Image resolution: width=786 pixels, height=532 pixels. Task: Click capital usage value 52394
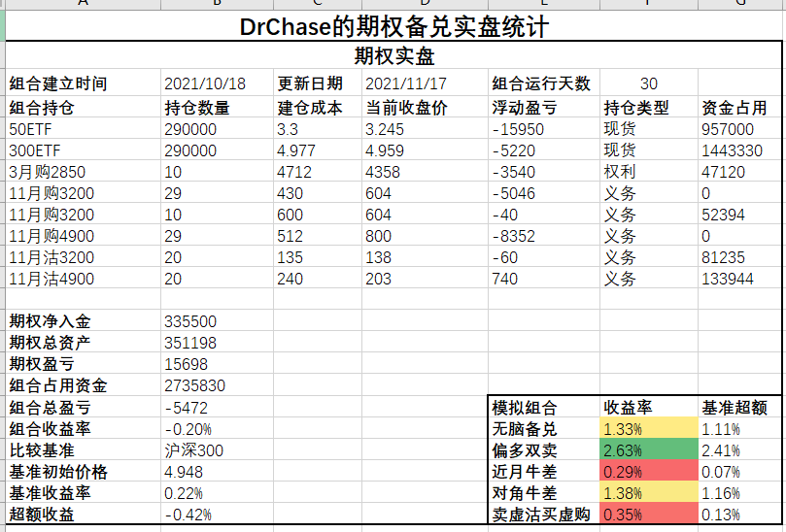pyautogui.click(x=740, y=215)
